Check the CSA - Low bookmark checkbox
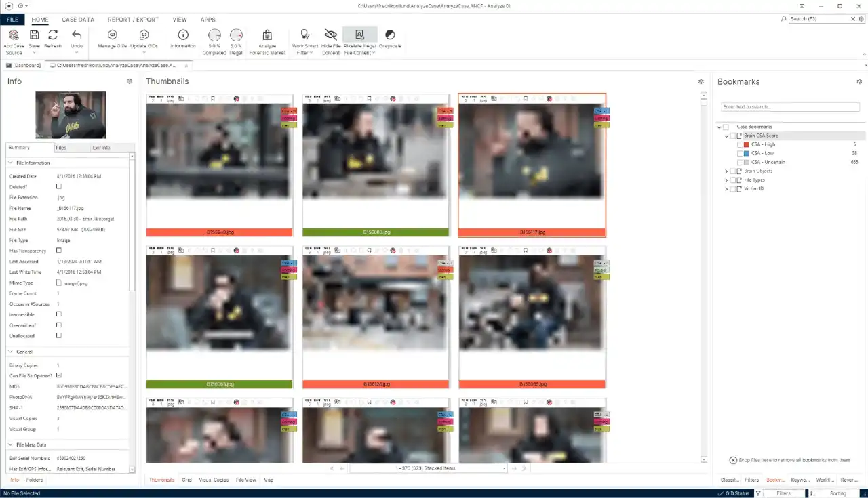Screen dimensions: 868x498 coord(740,153)
